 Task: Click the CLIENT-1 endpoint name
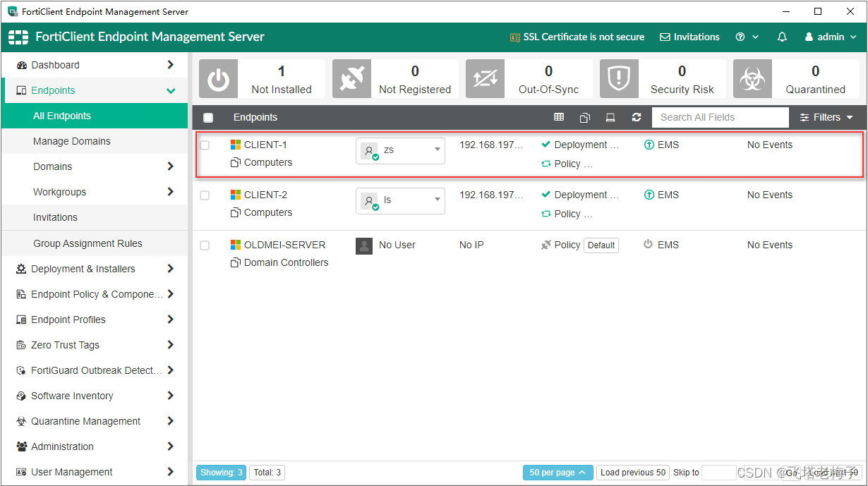[265, 145]
